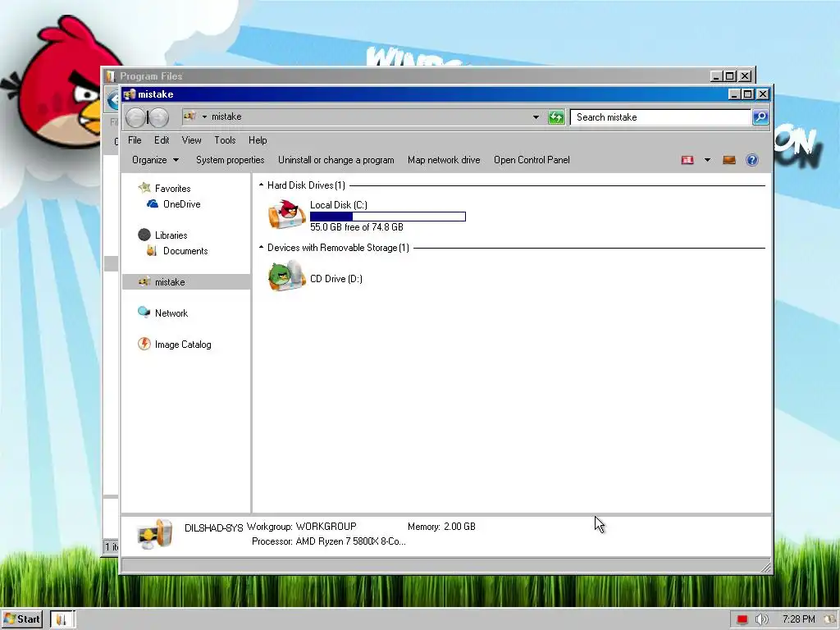This screenshot has width=840, height=630.
Task: Click the "Workgroup: WORKGROUP" text
Action: 302,526
